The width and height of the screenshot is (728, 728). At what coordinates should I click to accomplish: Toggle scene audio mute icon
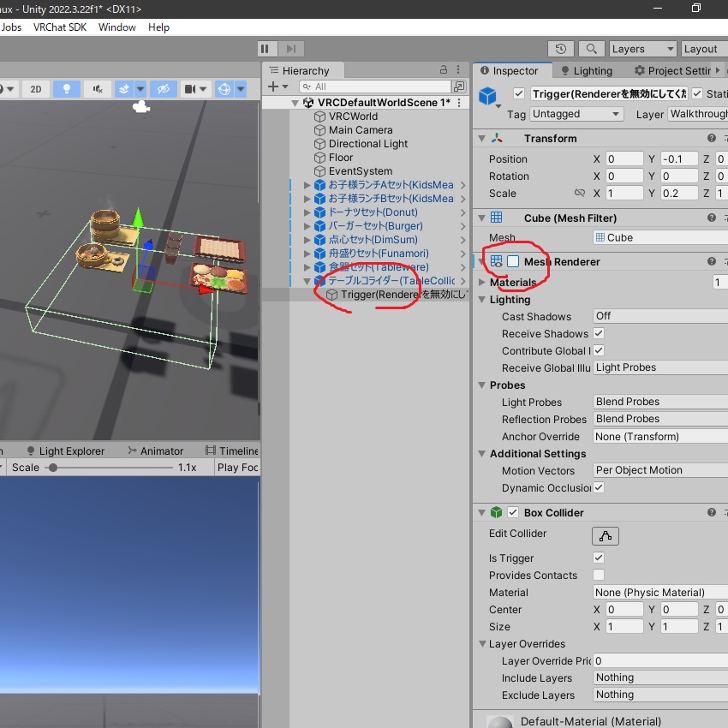98,89
